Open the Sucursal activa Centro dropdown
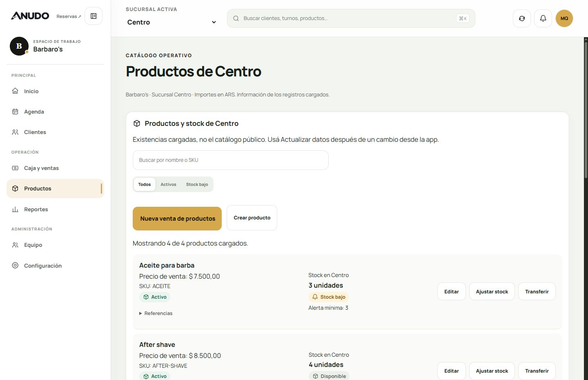Viewport: 588px width, 380px height. coord(171,22)
